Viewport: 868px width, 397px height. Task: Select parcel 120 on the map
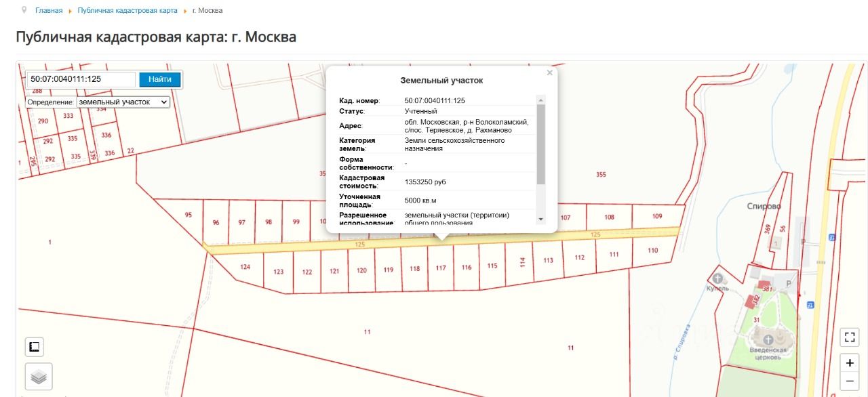coord(361,270)
